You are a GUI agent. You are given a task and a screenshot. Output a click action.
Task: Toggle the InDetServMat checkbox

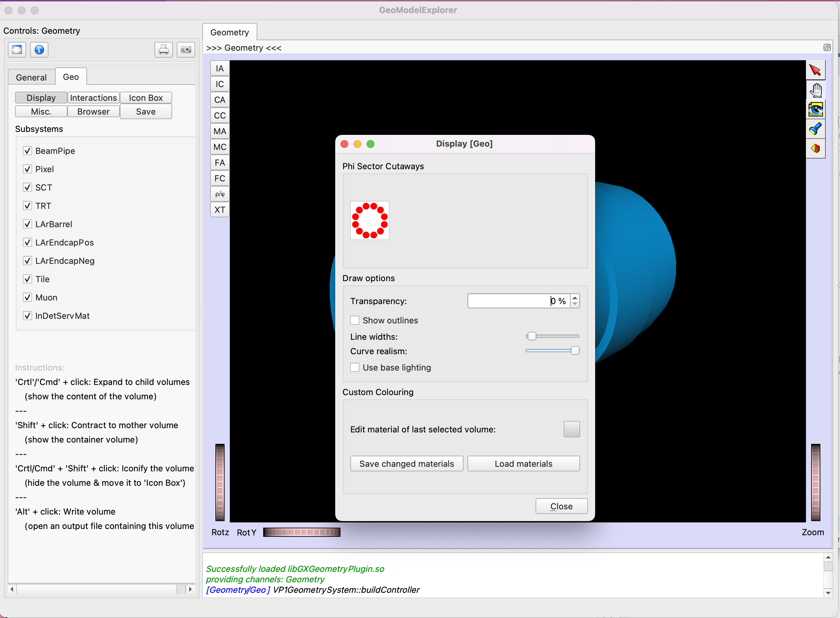27,316
